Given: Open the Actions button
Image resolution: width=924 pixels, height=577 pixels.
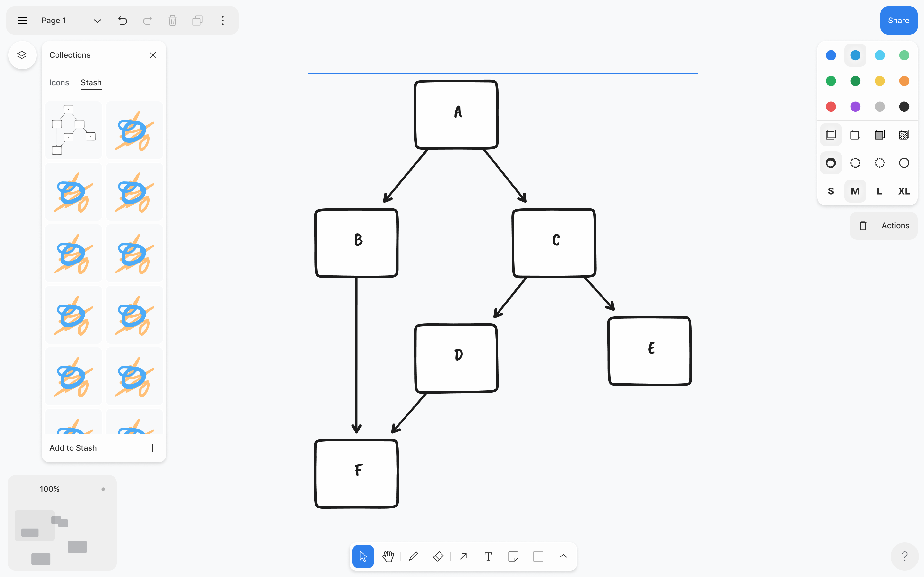Looking at the screenshot, I should pos(884,225).
